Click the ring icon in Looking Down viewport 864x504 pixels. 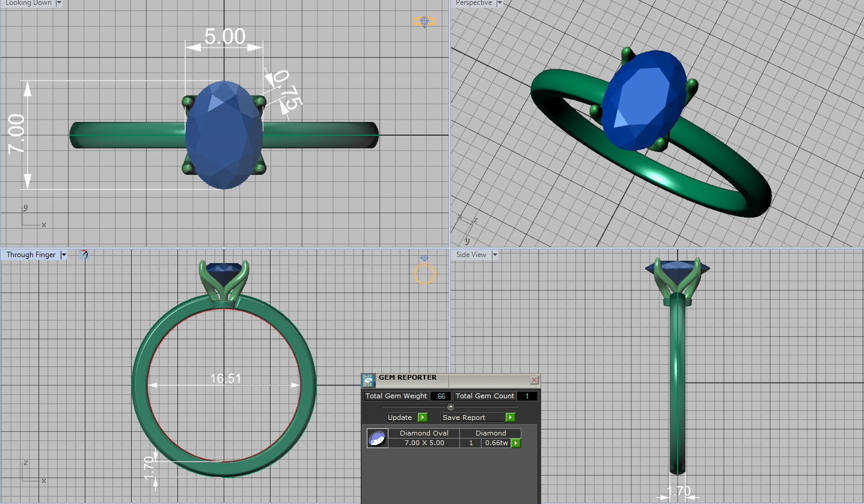(424, 22)
